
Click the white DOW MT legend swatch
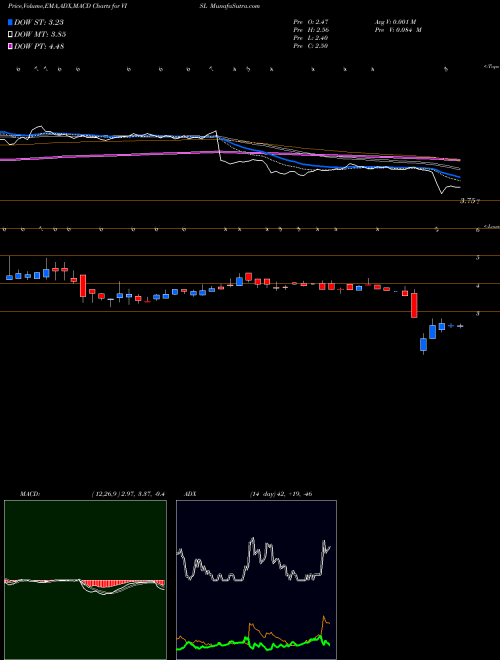10,35
